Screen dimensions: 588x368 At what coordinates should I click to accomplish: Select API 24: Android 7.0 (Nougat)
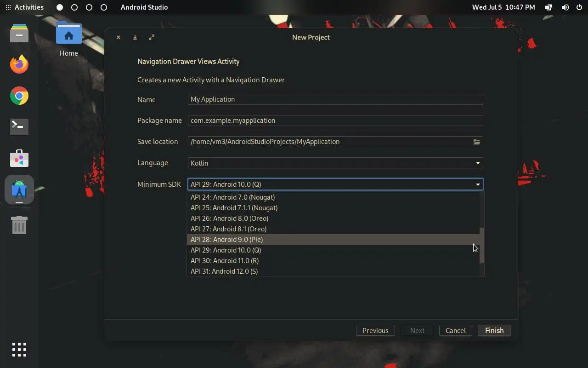(333, 197)
